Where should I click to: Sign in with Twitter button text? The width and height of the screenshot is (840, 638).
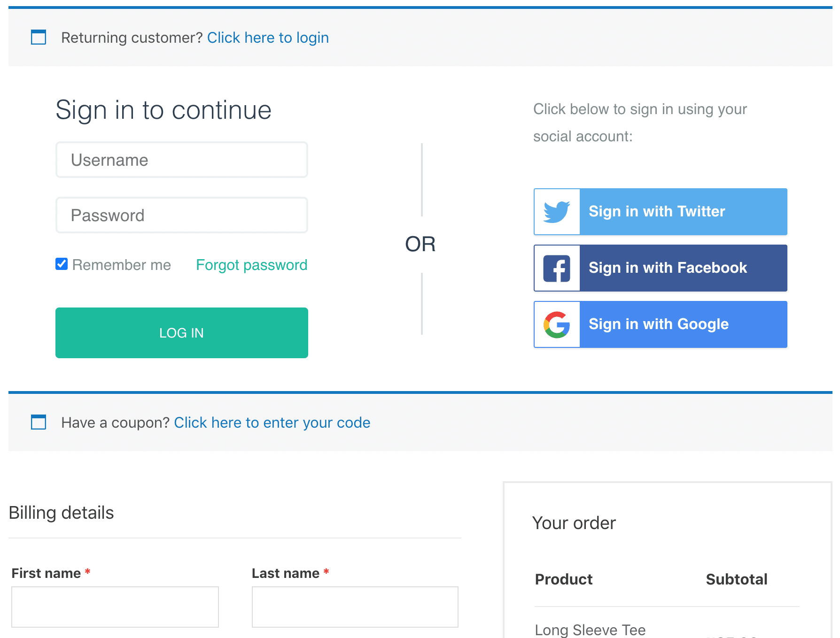coord(657,211)
